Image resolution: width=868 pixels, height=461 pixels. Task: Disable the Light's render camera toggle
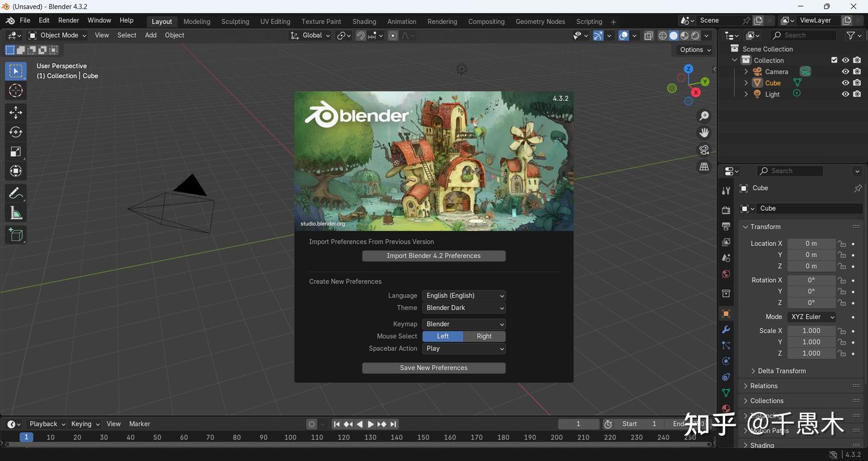(857, 93)
